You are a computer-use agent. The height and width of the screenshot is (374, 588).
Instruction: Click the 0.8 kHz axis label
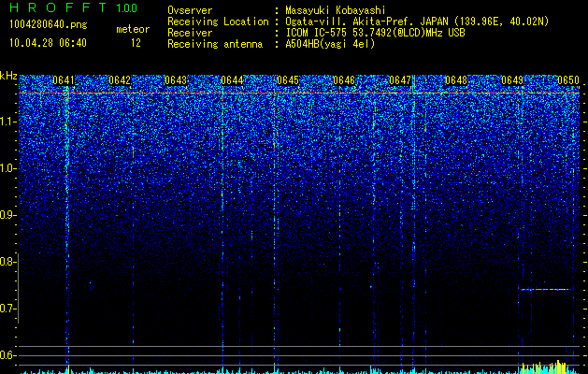[7, 262]
